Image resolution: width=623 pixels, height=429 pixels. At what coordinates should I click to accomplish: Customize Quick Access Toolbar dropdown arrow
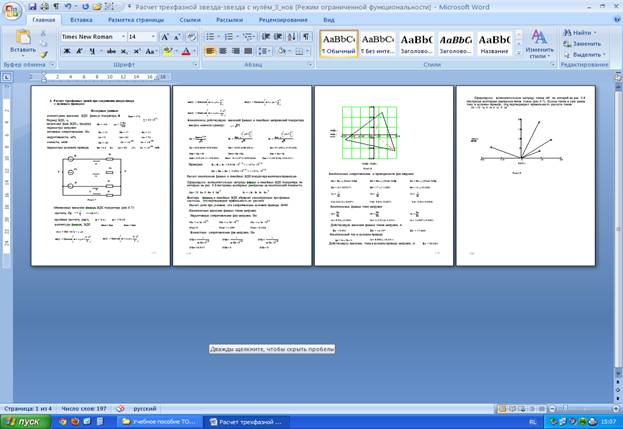click(129, 7)
